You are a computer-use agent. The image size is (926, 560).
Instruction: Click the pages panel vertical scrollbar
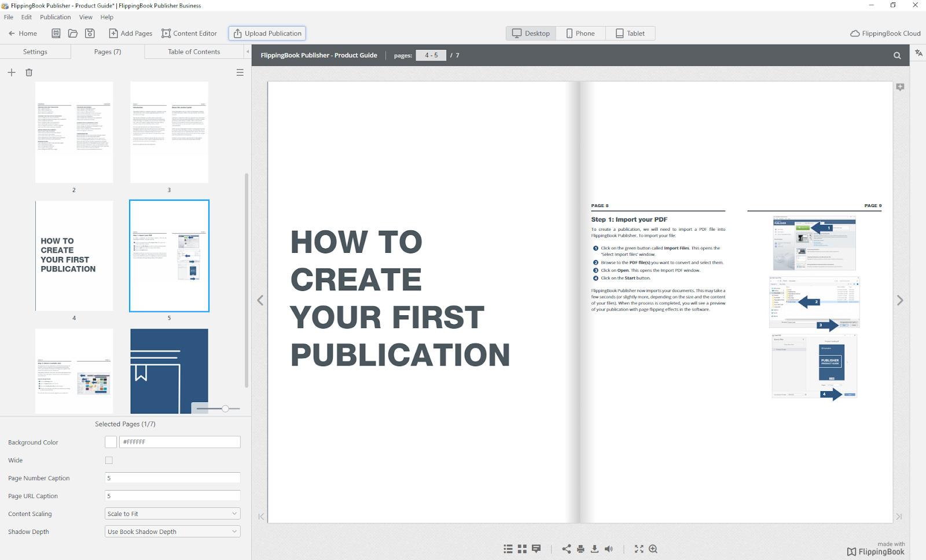[x=247, y=280]
